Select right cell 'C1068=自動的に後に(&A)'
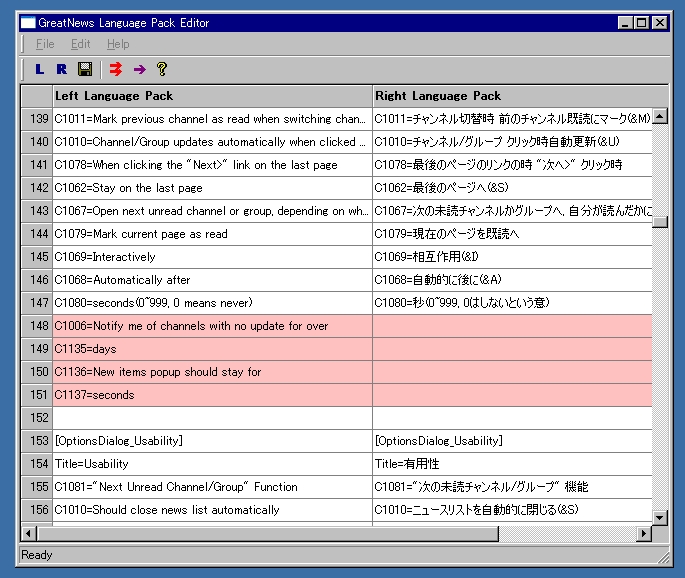The image size is (685, 578). 512,280
